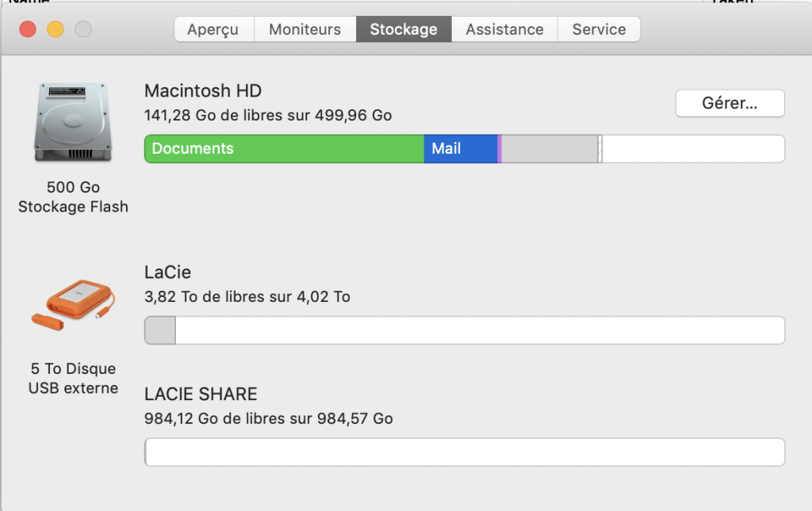Click the gray used segment of LaCie bar
812x511 pixels.
click(x=160, y=330)
